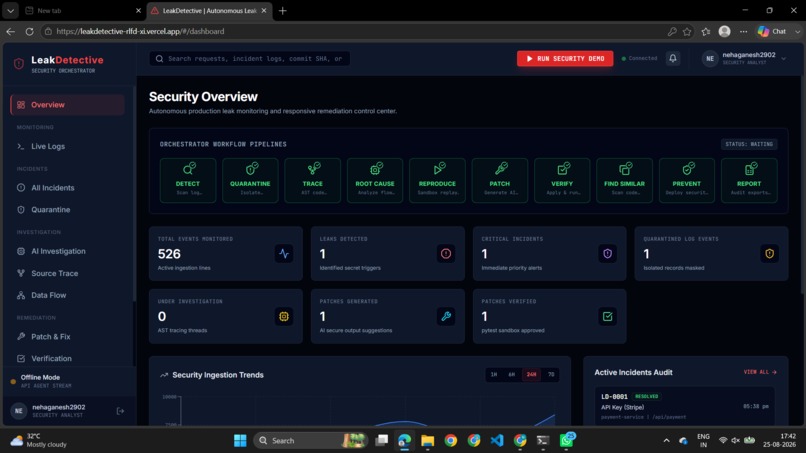Image resolution: width=806 pixels, height=453 pixels.
Task: Select the 7D trends time range
Action: tap(551, 374)
